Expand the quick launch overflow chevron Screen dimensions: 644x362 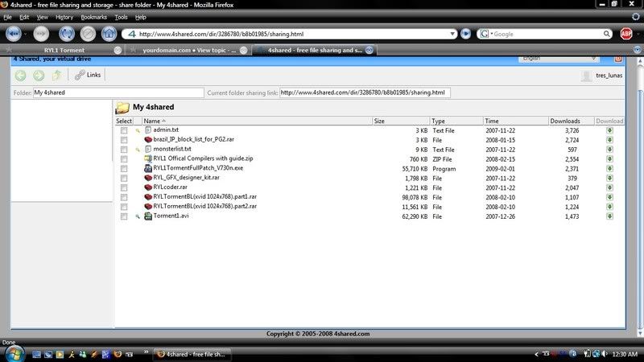146,352
